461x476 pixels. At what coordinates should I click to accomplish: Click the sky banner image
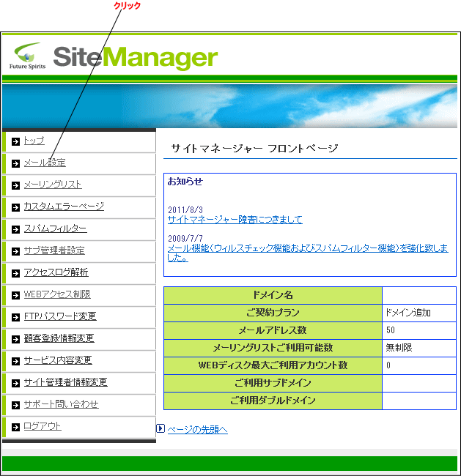[229, 106]
